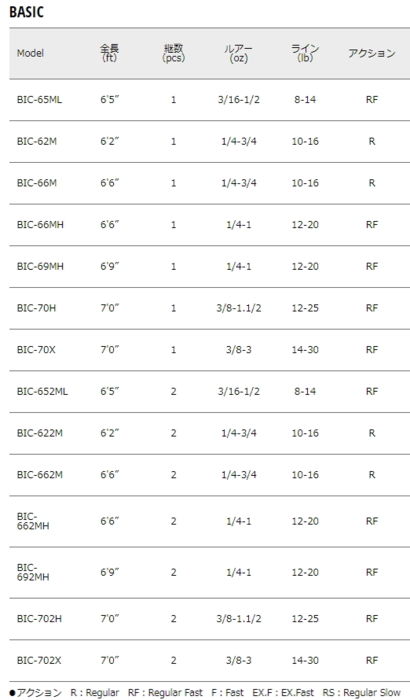
Task: Select the Model column header
Action: point(30,53)
